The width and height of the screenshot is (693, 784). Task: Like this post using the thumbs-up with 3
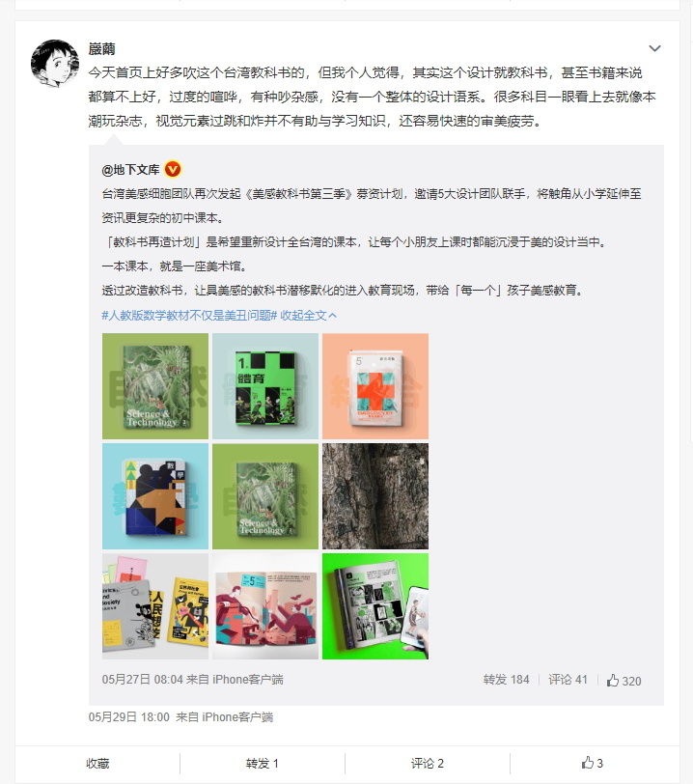[x=593, y=763]
